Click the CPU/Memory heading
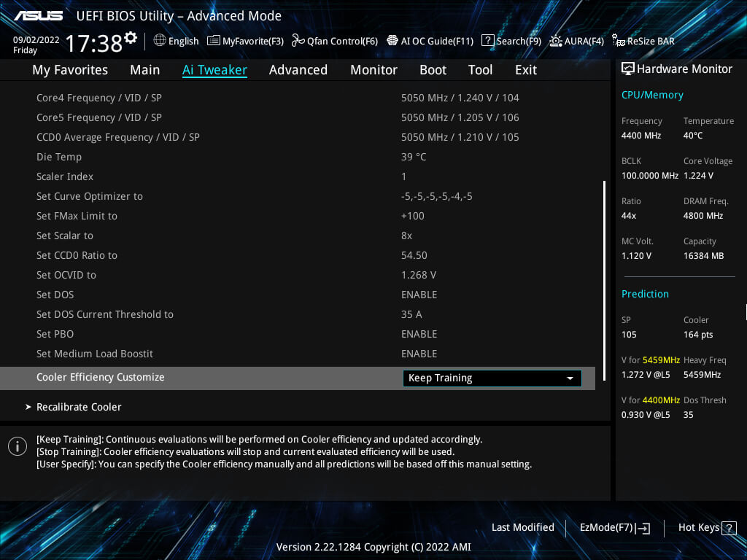 (x=652, y=95)
